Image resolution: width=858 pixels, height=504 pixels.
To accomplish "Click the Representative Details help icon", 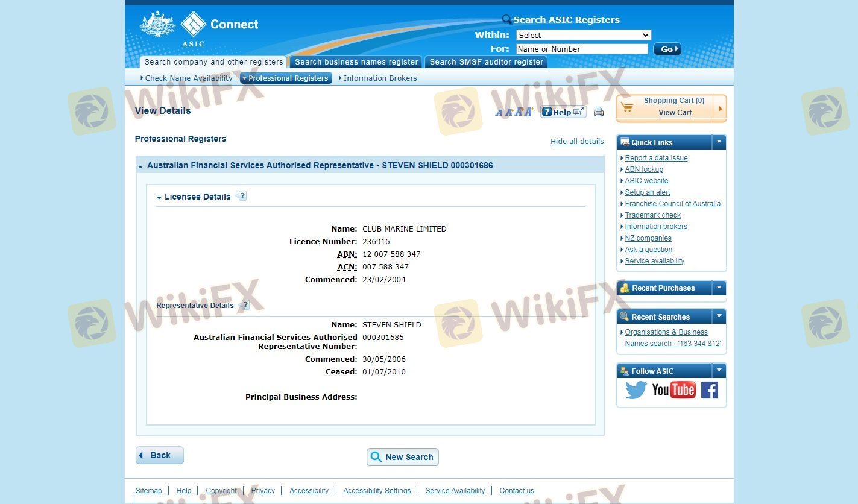I will [244, 305].
